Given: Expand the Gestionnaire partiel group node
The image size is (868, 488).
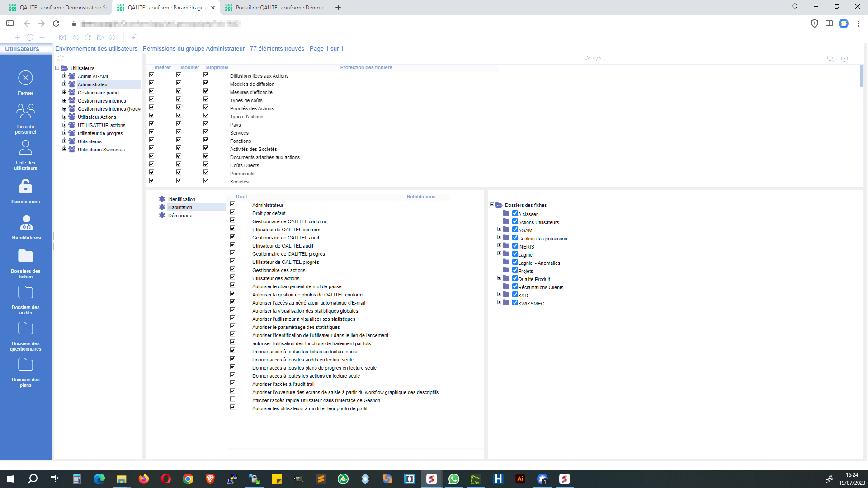Looking at the screenshot, I should point(64,93).
